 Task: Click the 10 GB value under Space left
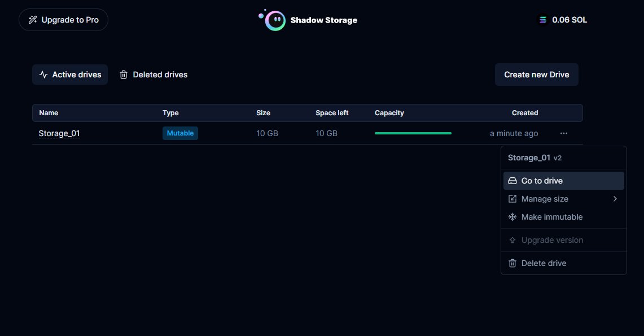click(x=326, y=133)
